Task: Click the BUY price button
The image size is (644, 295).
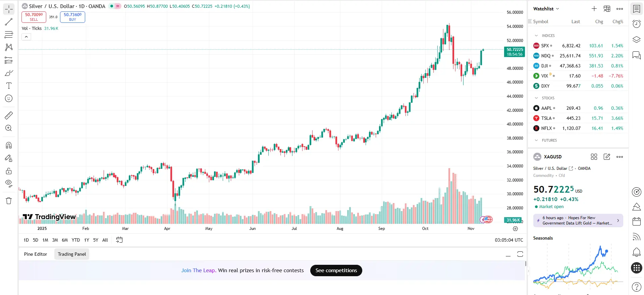Action: [x=72, y=17]
